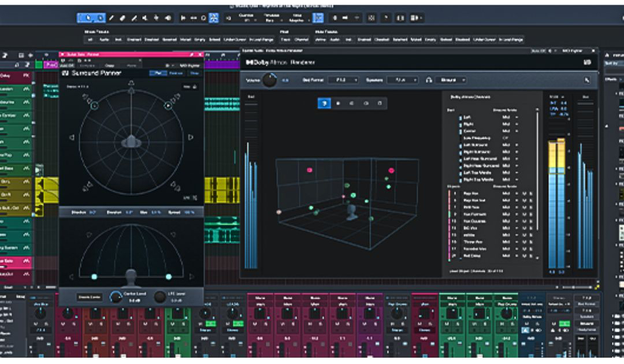The width and height of the screenshot is (624, 364).
Task: Click the top center speaker icon in Surround Panner
Action: click(131, 83)
